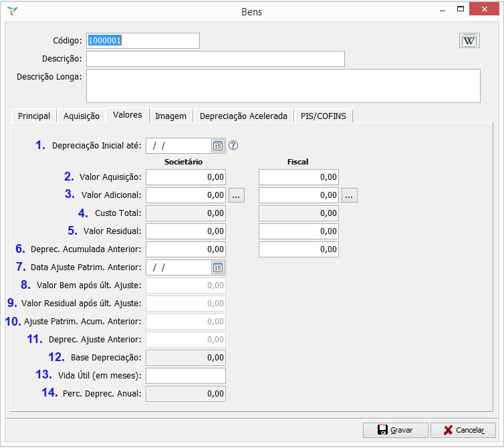Click Valor Residual após últ. Ajuste field

click(186, 304)
